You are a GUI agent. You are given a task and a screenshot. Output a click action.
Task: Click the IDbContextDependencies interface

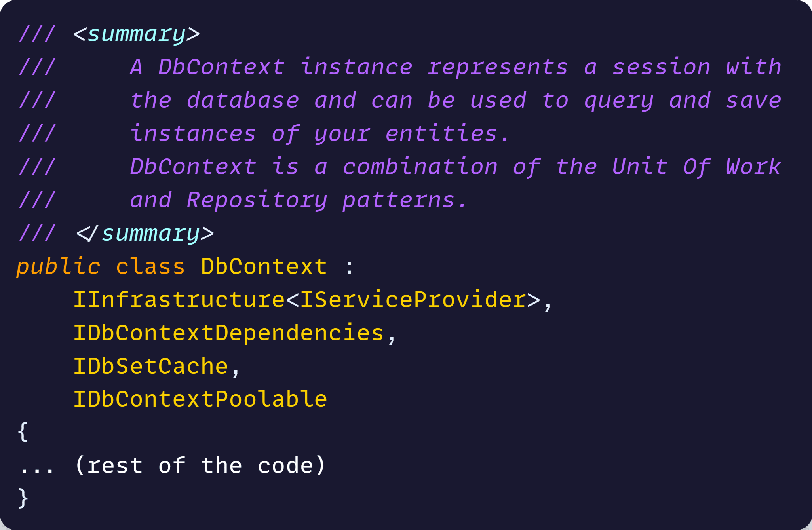coord(228,333)
